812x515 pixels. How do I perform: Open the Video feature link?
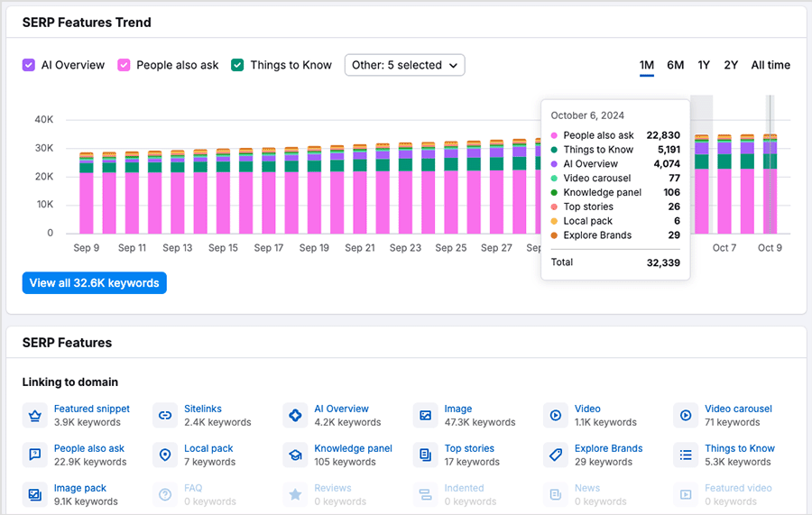tap(587, 409)
